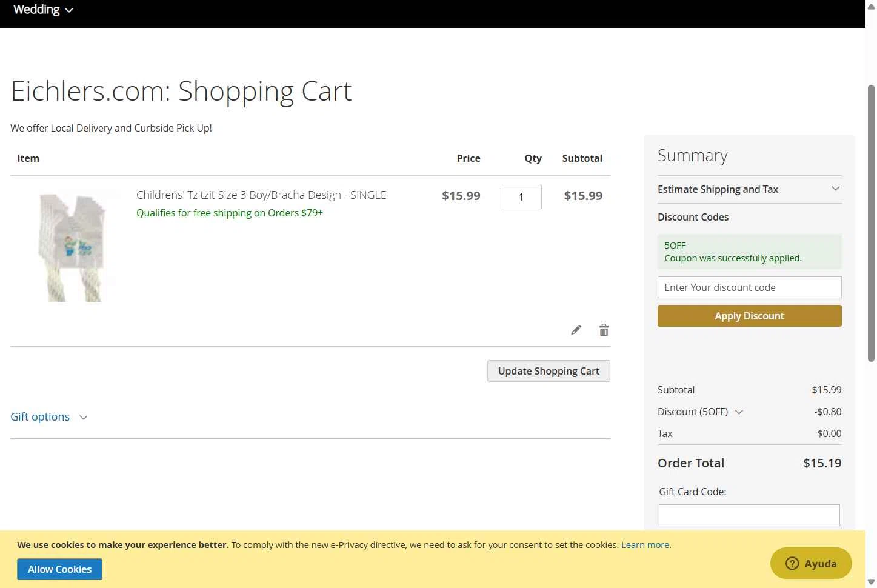Expand the Discount (5OFF) details chevron
877x588 pixels.
click(739, 412)
